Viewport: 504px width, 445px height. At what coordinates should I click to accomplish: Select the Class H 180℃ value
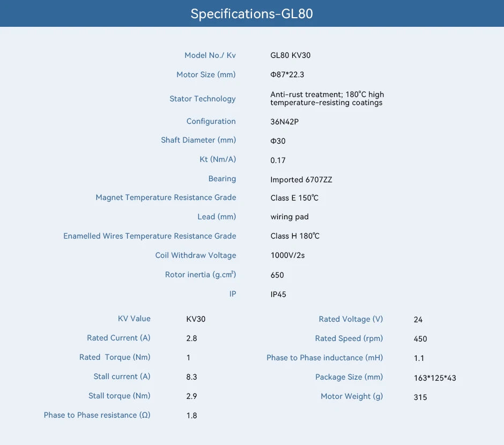coord(295,236)
